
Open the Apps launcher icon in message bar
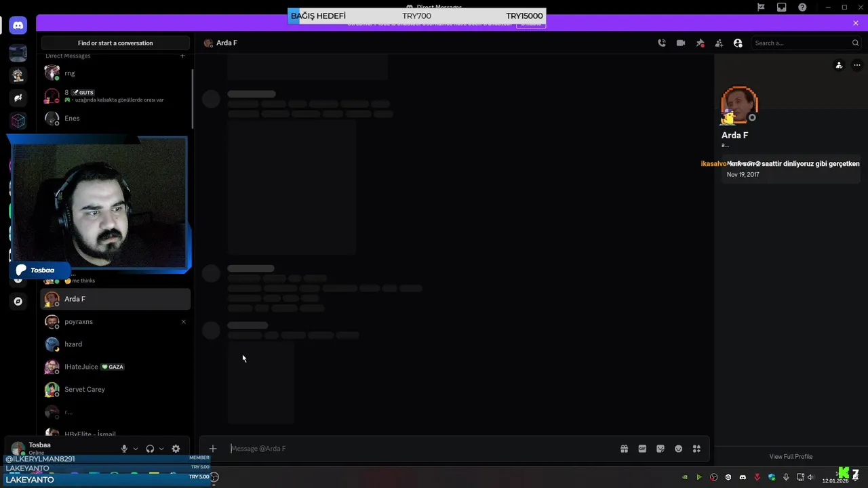(696, 449)
